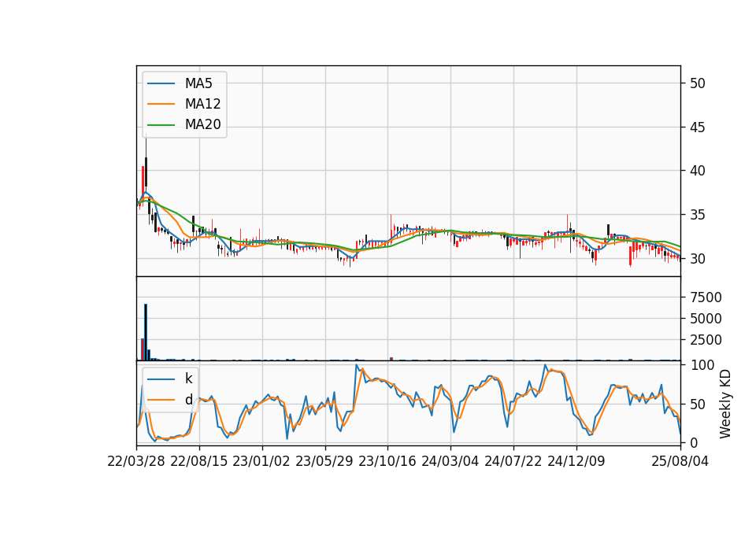Click the MA5 legend label

point(198,83)
